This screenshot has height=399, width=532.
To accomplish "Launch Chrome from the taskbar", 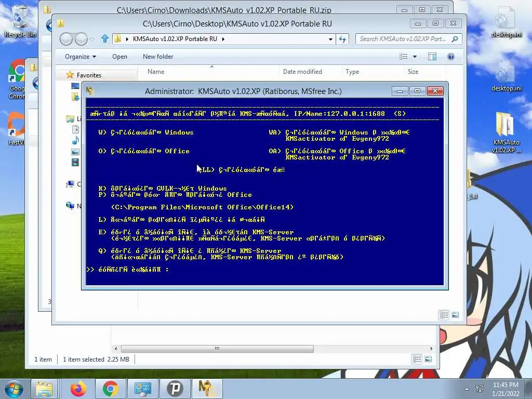I will 110,389.
